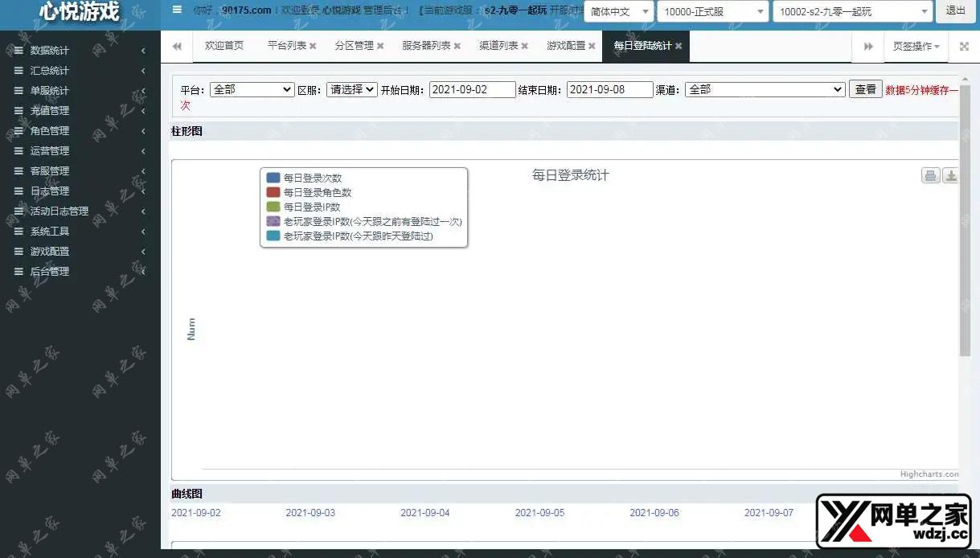The width and height of the screenshot is (980, 558).
Task: Toggle 老玩家登录IP数(今天跟之前有登陆过一次) legend item
Action: coord(364,221)
